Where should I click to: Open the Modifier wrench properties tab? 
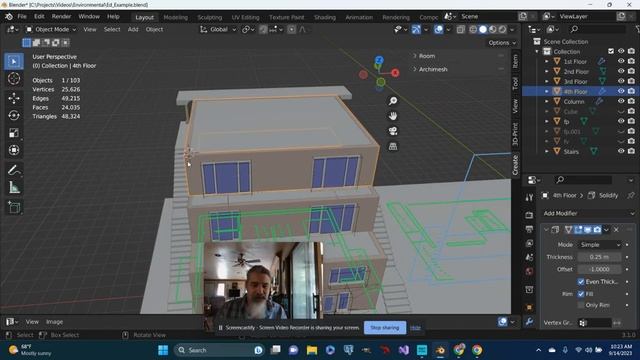529,322
